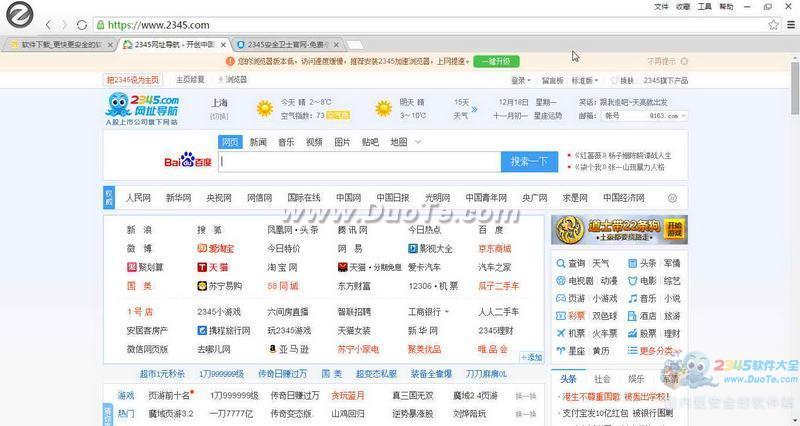Screen dimensions: 800x426
Task: Select the 新闻 search category tab
Action: 258,142
